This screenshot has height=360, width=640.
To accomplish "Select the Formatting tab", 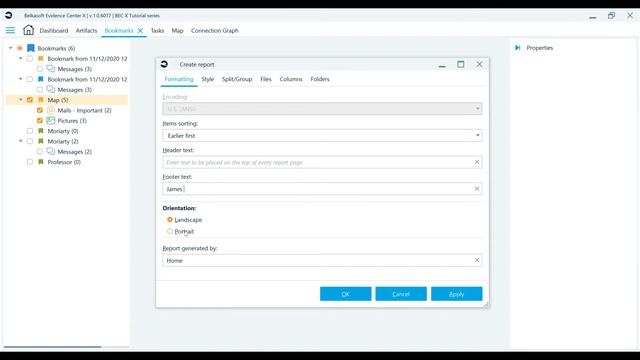I will (179, 79).
